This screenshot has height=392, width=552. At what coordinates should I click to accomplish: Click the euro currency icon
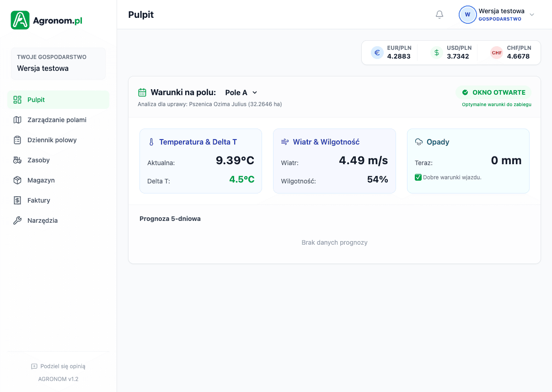tap(377, 53)
